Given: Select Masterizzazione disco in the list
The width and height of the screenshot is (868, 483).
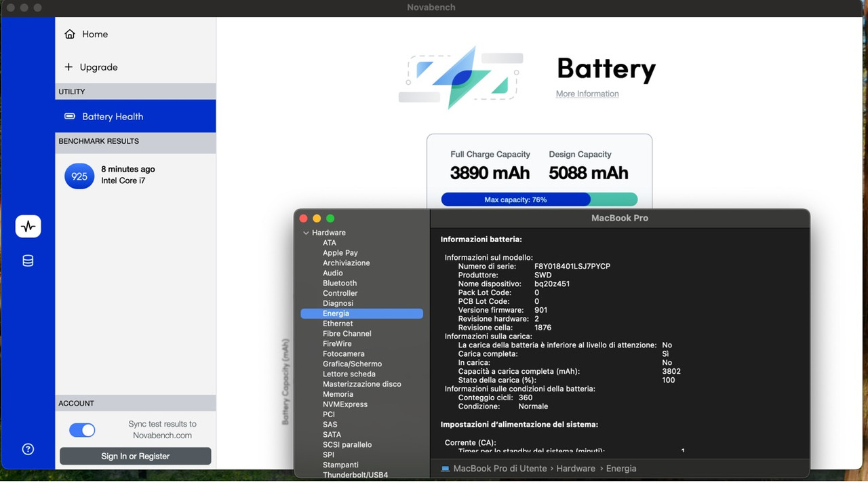Looking at the screenshot, I should (x=362, y=384).
